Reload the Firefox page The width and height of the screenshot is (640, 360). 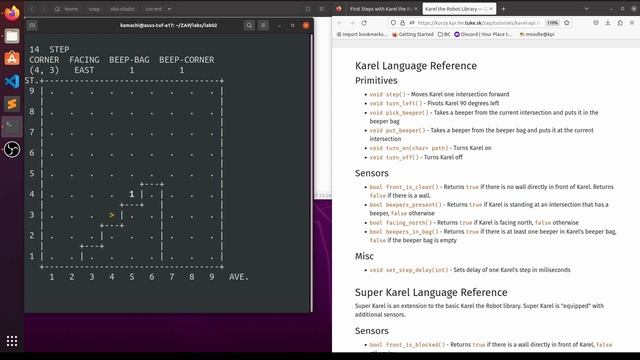(x=364, y=23)
